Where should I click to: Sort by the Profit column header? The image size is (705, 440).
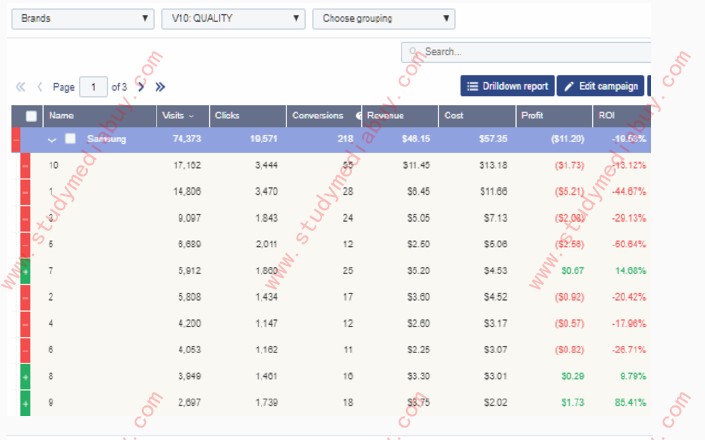tap(554, 116)
